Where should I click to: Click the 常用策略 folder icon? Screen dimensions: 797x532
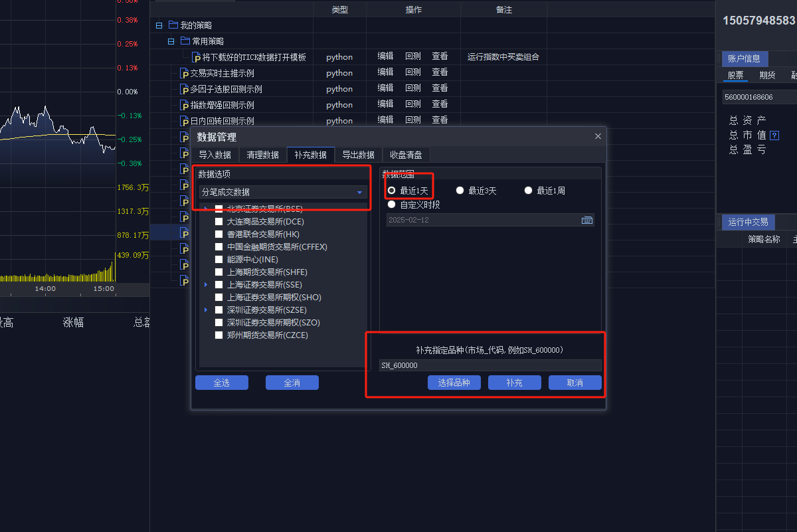click(185, 41)
